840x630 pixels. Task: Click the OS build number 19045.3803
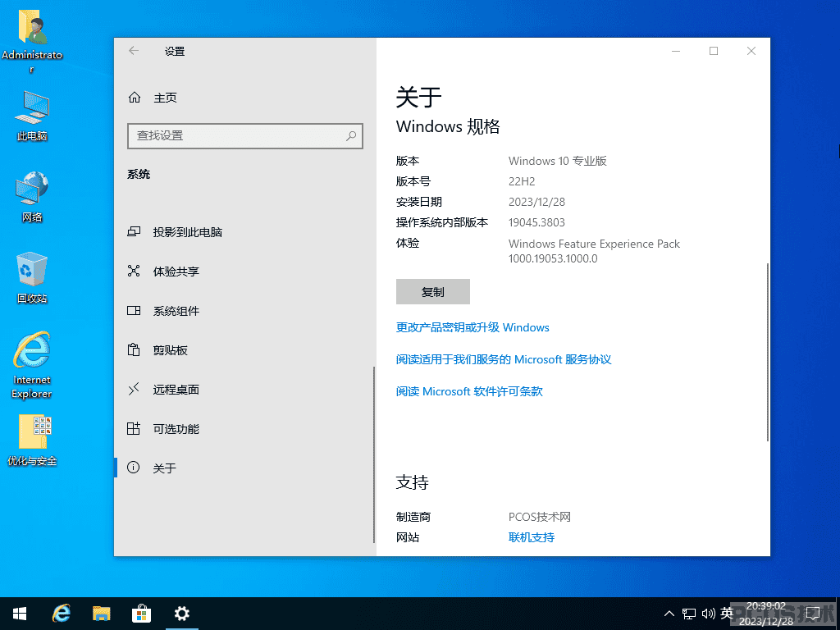click(x=536, y=222)
